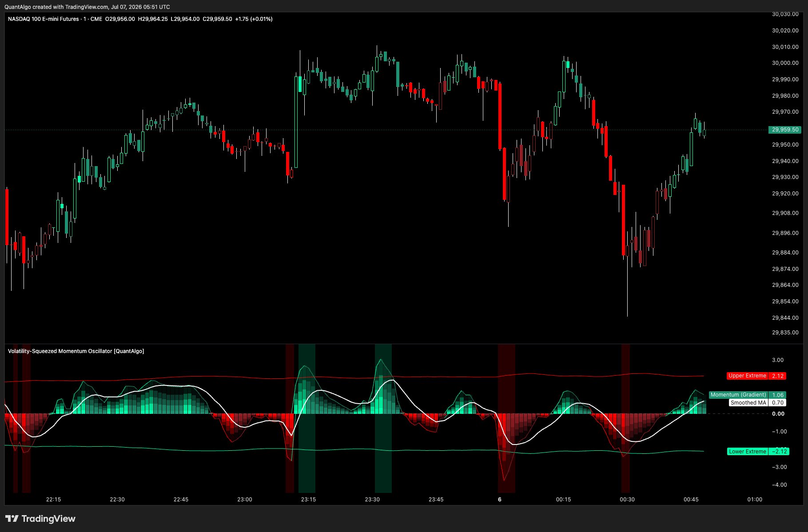Image resolution: width=808 pixels, height=532 pixels.
Task: Click the 29,990.00 price axis label
Action: (x=785, y=79)
